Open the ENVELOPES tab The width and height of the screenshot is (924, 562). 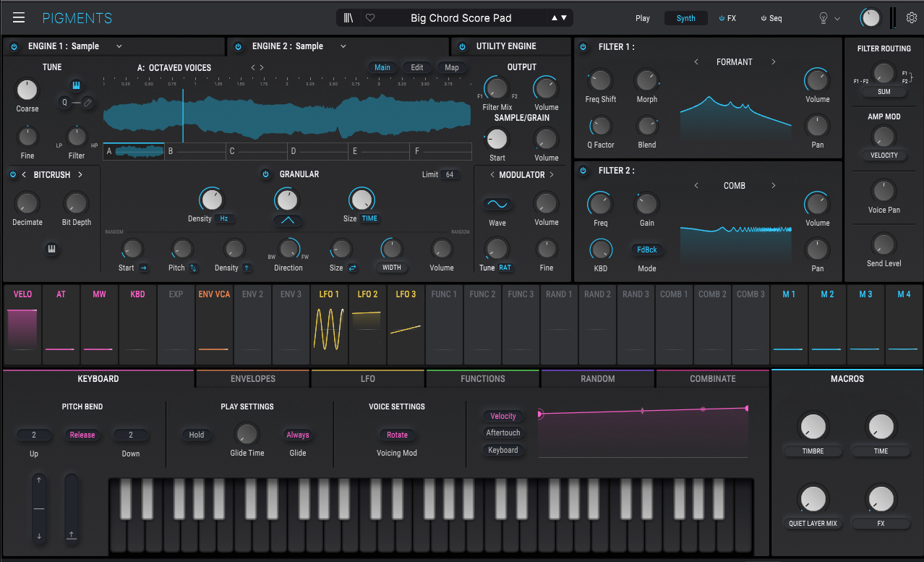pos(253,379)
